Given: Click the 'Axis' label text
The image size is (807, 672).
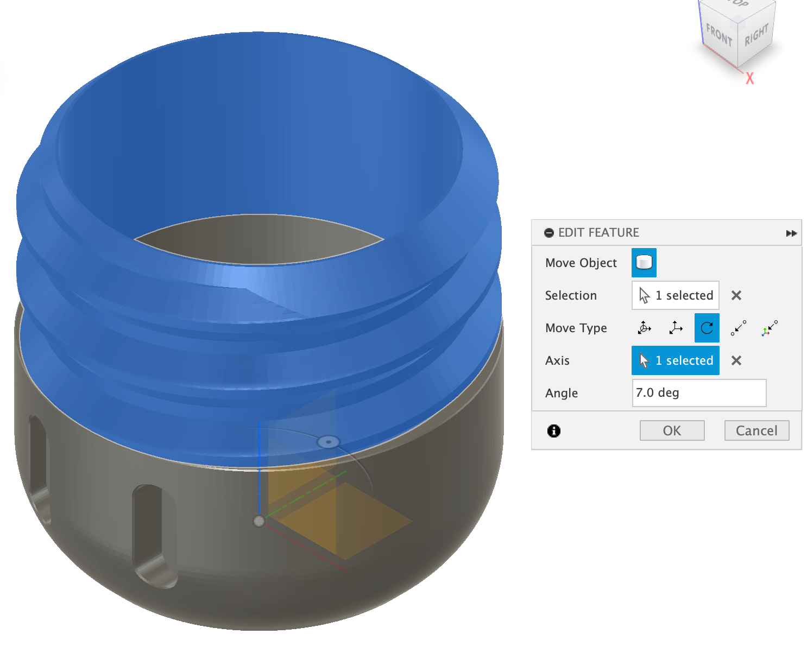Looking at the screenshot, I should [557, 360].
